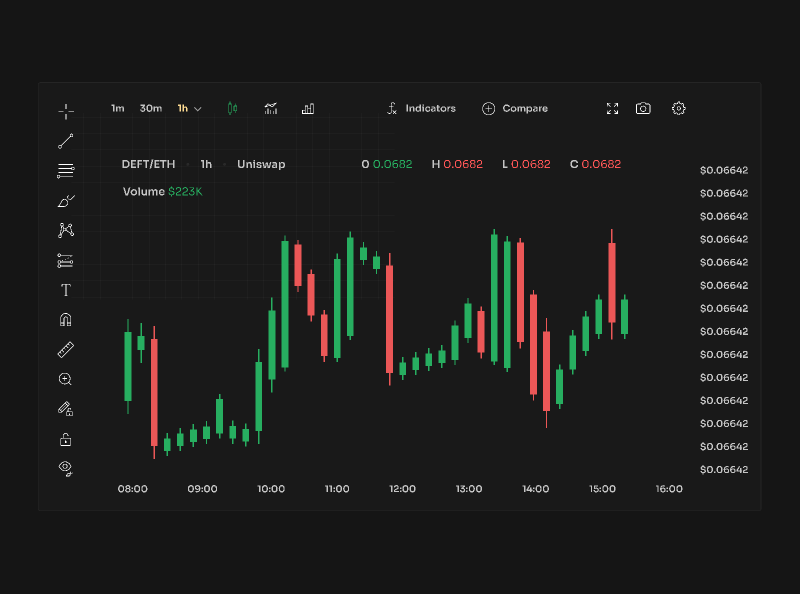Hide all drawing tools with eye icon
The height and width of the screenshot is (594, 800).
pos(66,468)
